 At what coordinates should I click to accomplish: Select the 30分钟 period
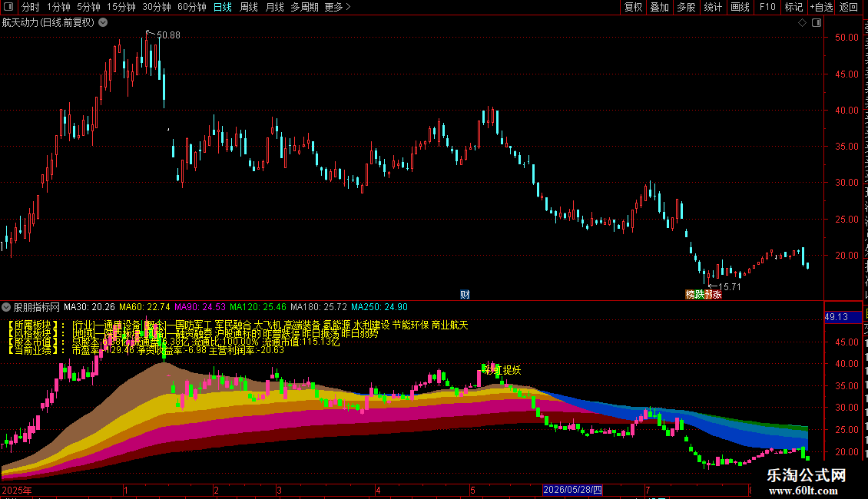(x=157, y=7)
